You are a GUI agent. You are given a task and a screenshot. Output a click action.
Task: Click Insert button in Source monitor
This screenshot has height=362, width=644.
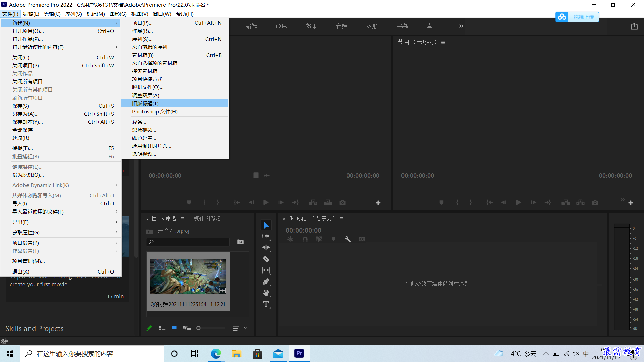(313, 203)
